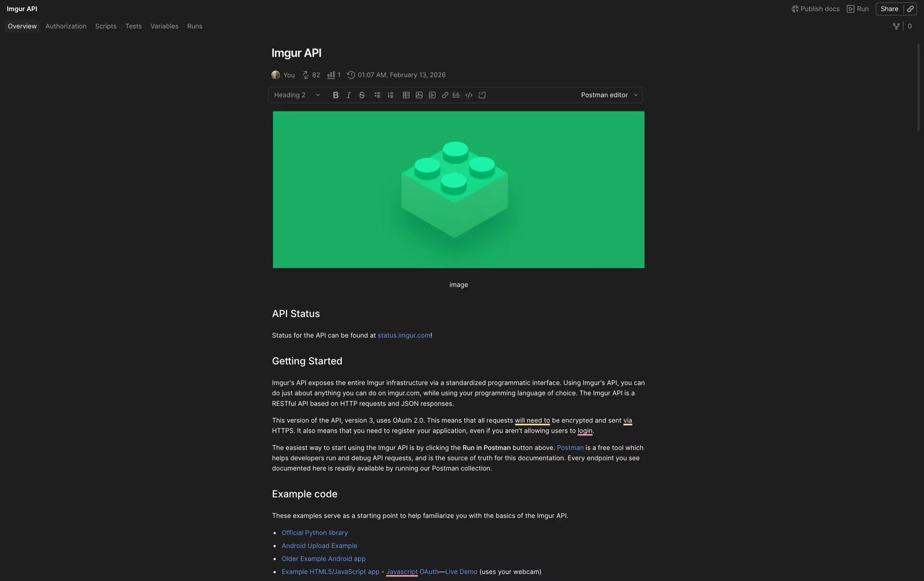
Task: Insert a hyperlink
Action: (445, 95)
